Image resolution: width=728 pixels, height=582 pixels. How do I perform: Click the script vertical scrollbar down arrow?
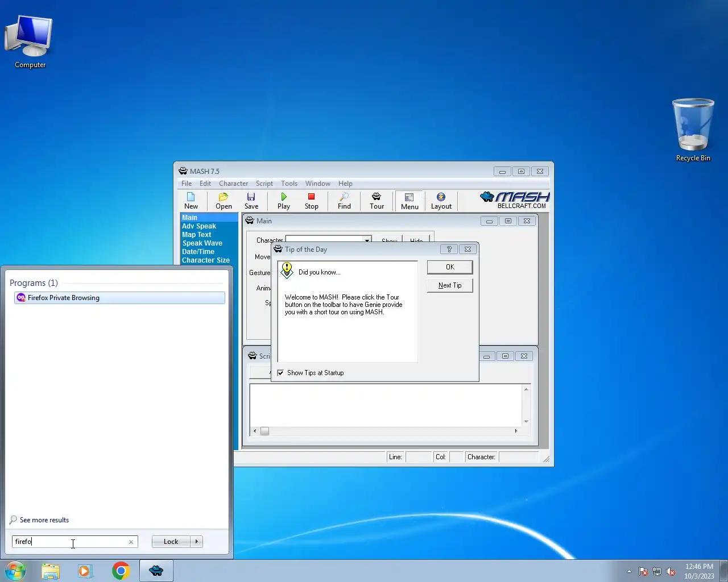point(526,422)
